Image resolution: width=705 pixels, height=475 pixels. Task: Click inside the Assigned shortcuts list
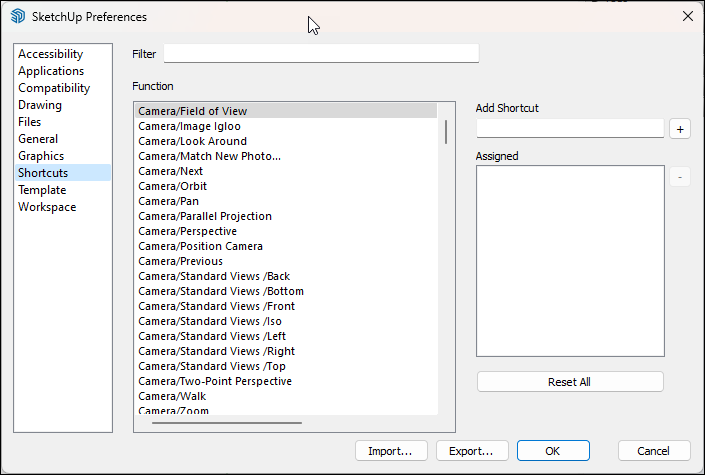pos(570,261)
